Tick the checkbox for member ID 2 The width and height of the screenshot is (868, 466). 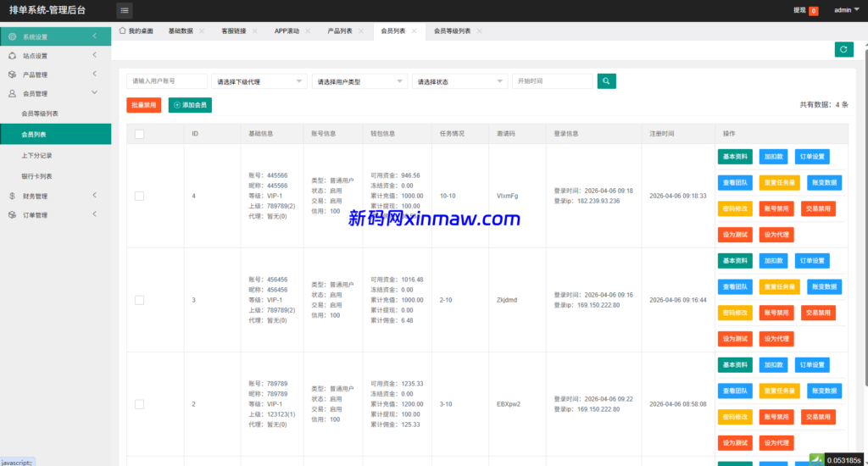pyautogui.click(x=140, y=404)
